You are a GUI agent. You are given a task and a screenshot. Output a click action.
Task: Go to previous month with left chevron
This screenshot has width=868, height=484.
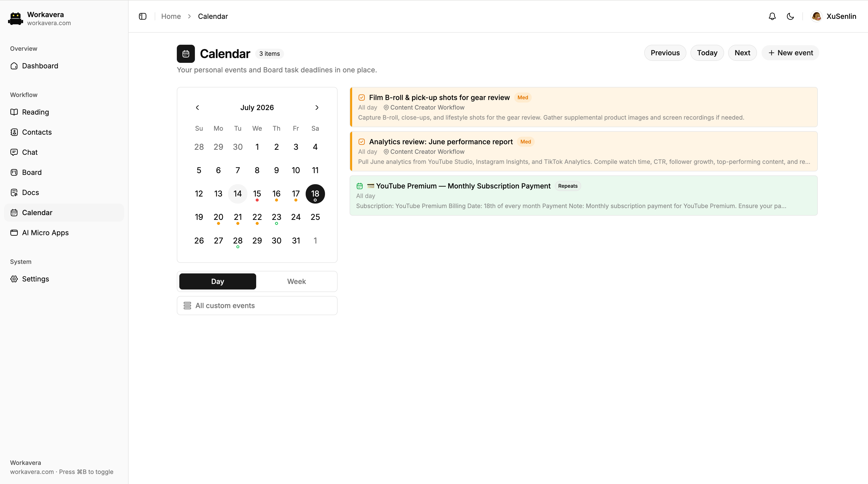pyautogui.click(x=197, y=108)
